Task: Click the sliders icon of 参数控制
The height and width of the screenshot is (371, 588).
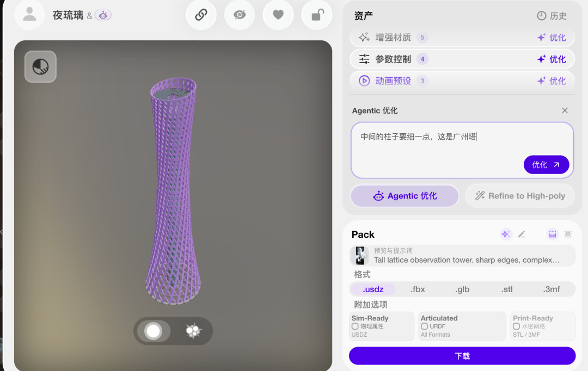Action: point(364,59)
